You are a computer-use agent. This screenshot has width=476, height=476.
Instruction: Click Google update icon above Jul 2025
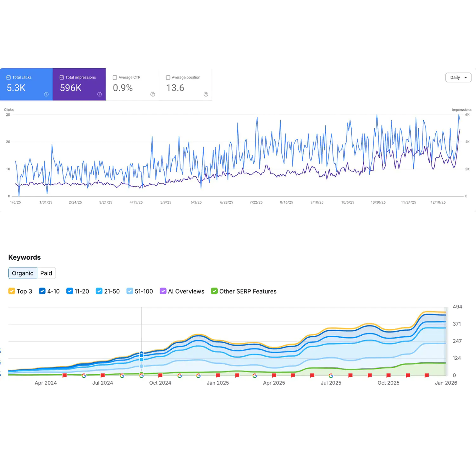(331, 376)
